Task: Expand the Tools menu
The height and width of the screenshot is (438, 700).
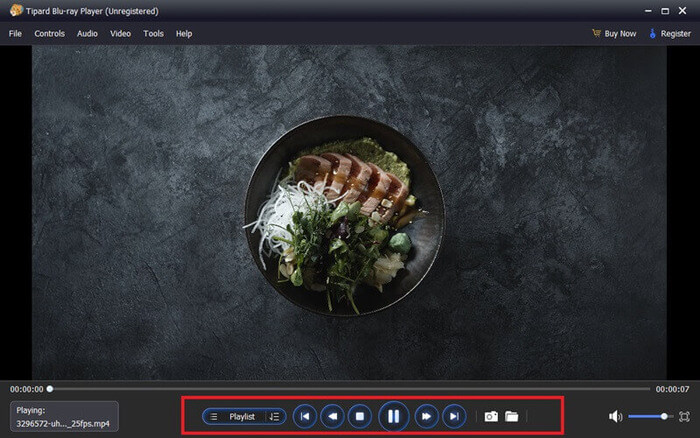Action: (153, 34)
